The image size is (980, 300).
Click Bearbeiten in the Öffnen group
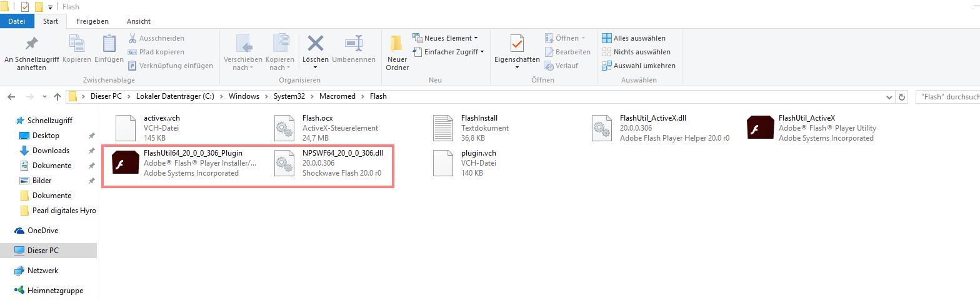(567, 52)
